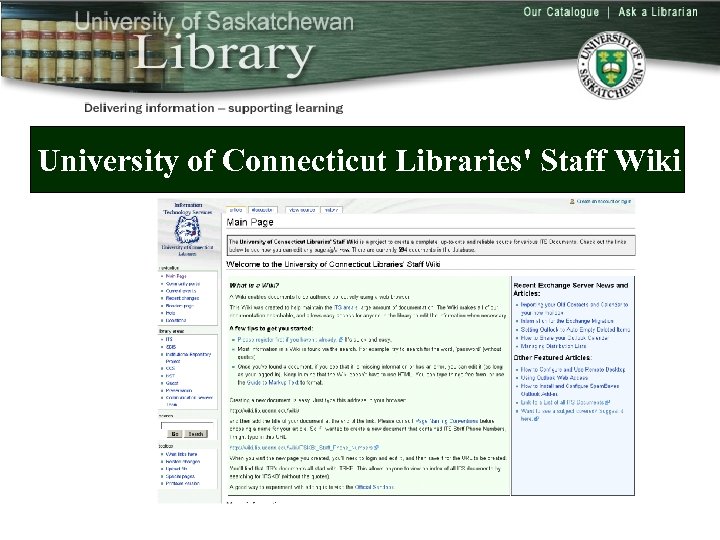
Task: Select the discussion tab
Action: tap(263, 210)
